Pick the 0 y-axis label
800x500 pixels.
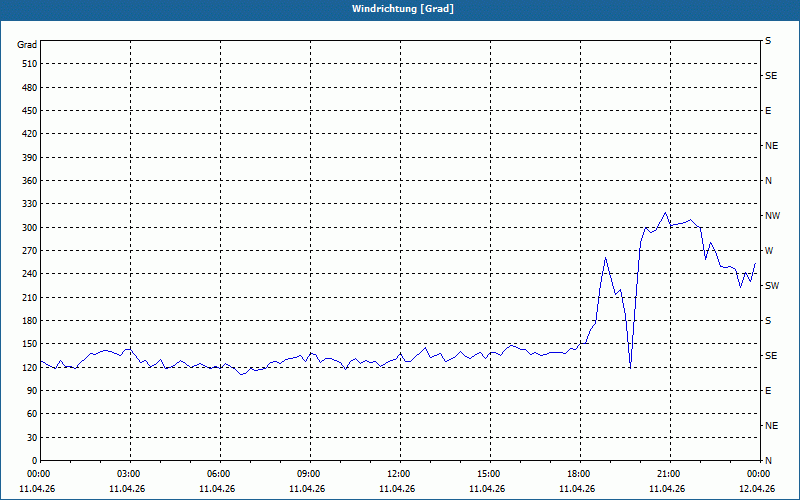pos(34,461)
